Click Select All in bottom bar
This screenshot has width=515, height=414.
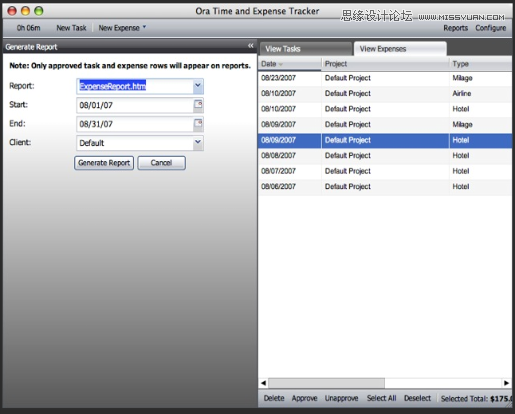381,398
